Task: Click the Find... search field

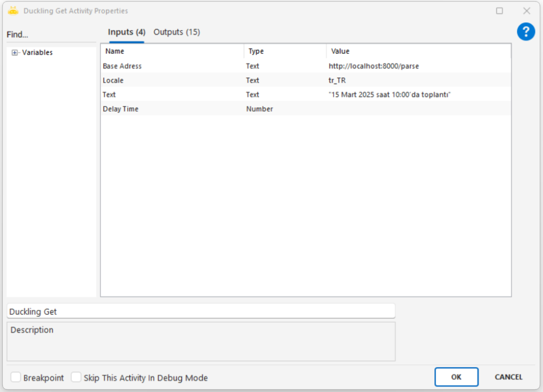Action: pyautogui.click(x=50, y=35)
